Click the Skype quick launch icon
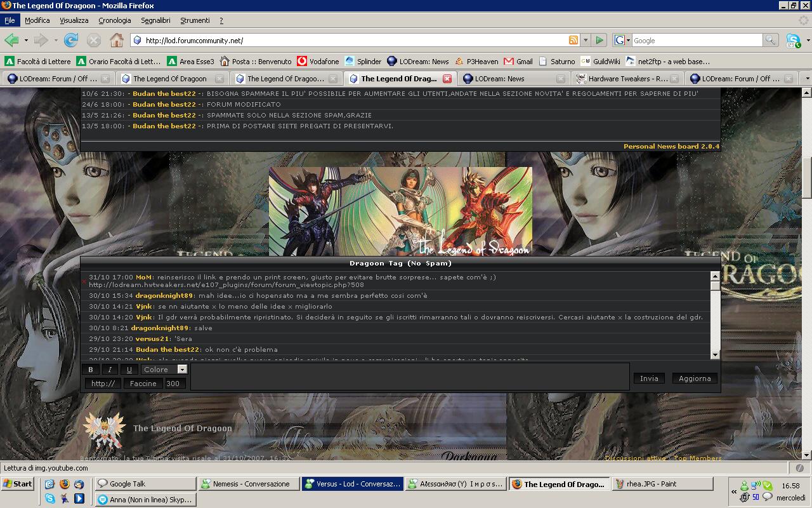 click(x=49, y=498)
